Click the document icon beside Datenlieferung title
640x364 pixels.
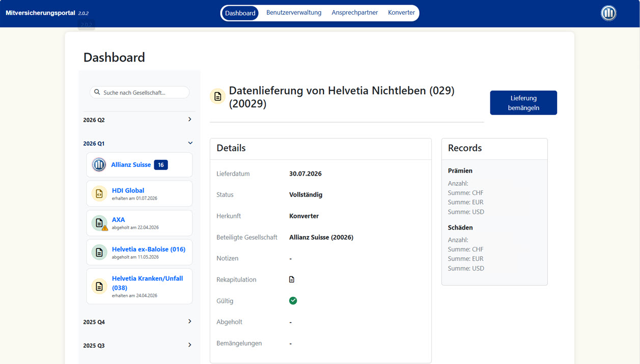(x=218, y=96)
